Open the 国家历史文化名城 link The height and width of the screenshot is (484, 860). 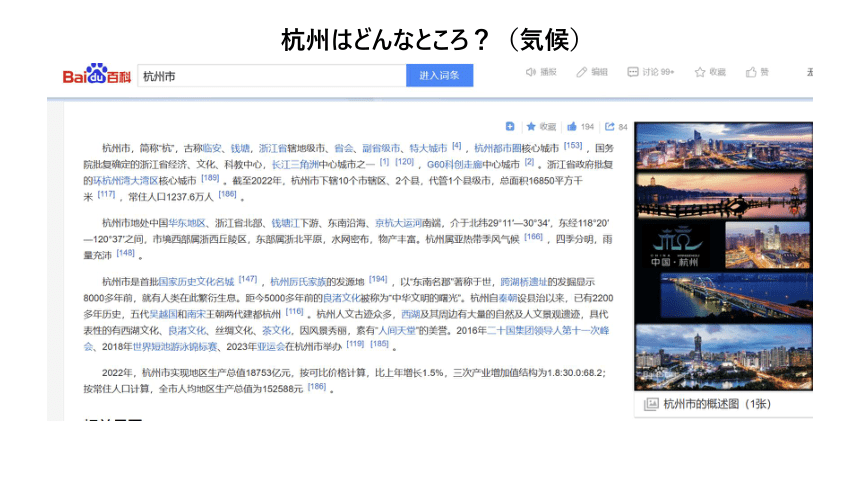[196, 282]
